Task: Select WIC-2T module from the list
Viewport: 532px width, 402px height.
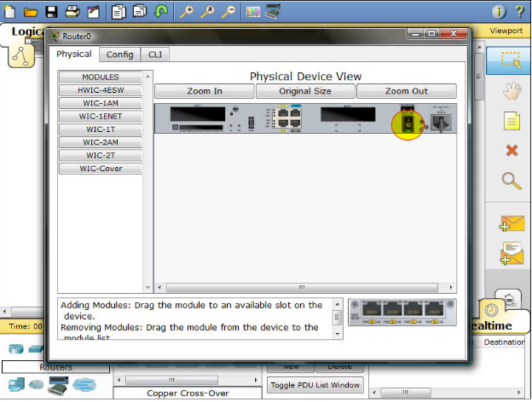Action: point(100,156)
